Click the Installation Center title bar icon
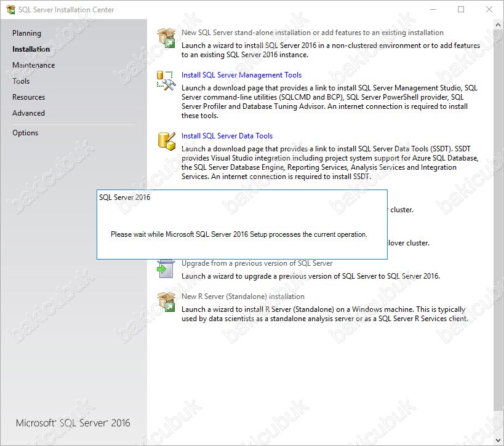 (10, 10)
